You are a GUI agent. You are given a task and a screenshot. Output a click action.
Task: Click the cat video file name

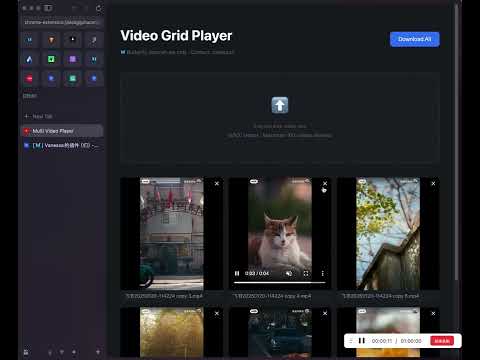[272, 296]
